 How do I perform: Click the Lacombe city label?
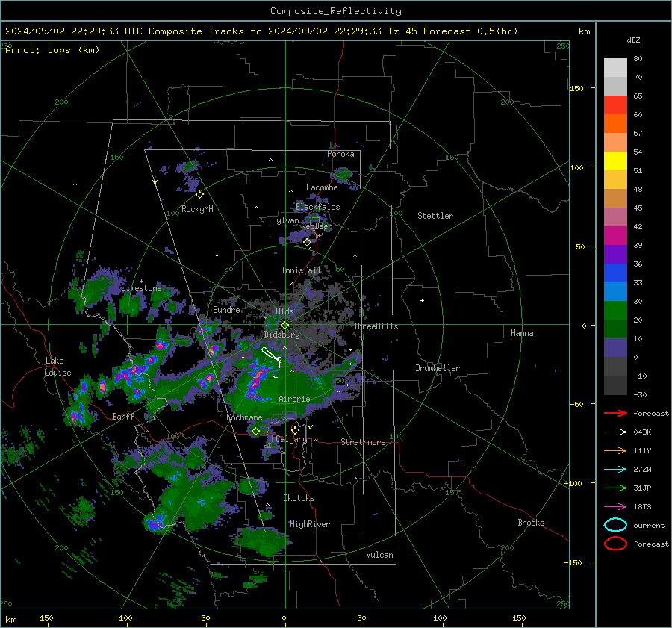(322, 187)
